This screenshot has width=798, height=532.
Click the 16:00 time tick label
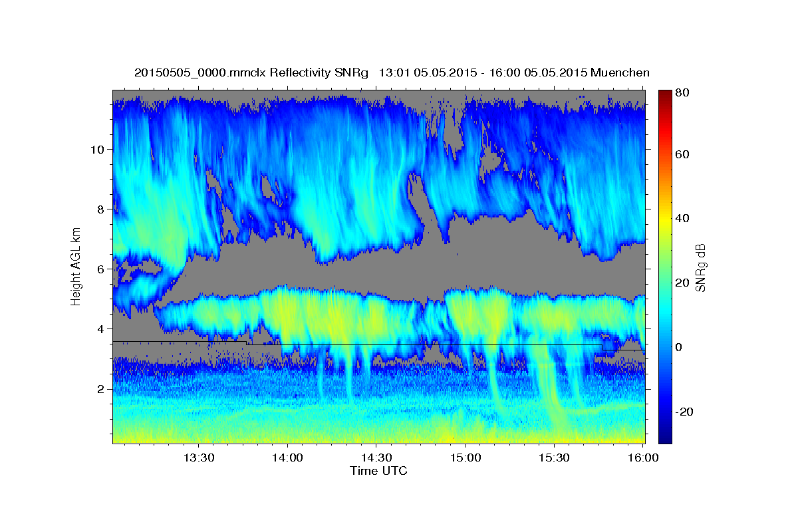(642, 458)
